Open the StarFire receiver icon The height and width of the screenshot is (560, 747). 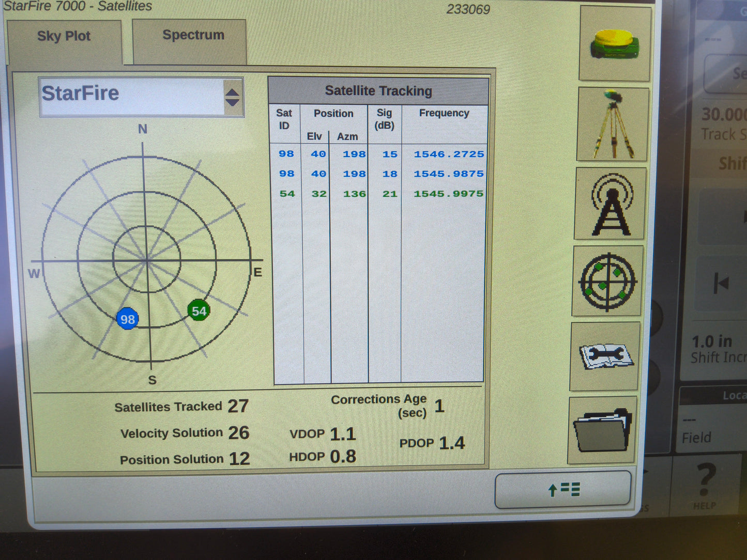pyautogui.click(x=615, y=44)
